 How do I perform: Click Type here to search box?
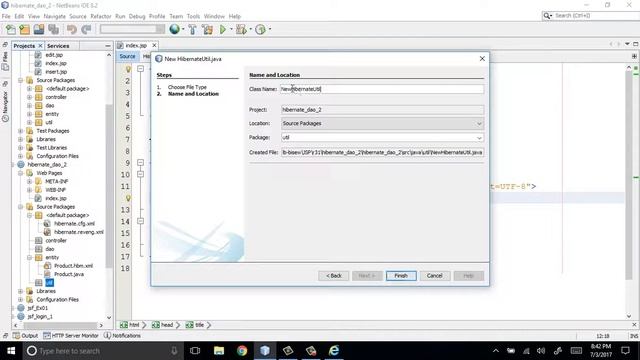coord(102,351)
